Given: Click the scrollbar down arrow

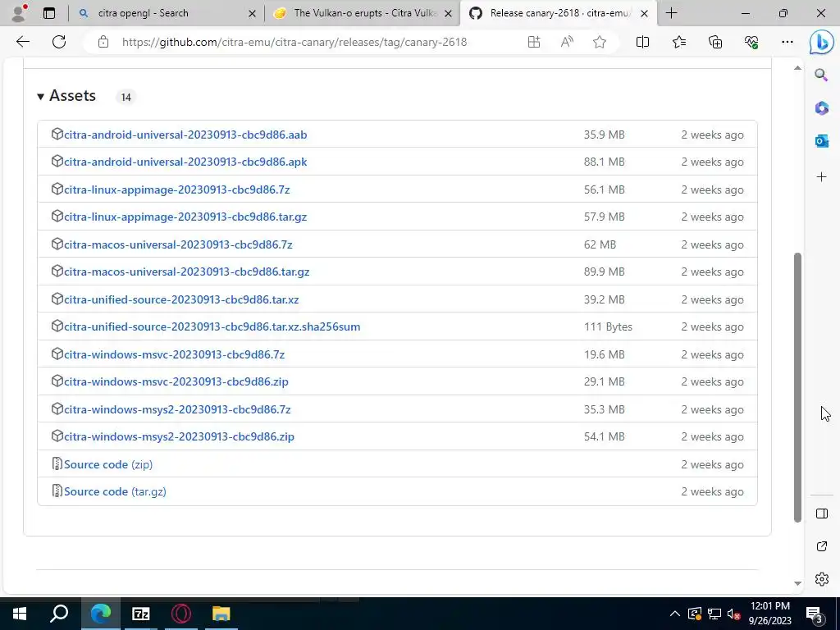Looking at the screenshot, I should click(x=797, y=583).
